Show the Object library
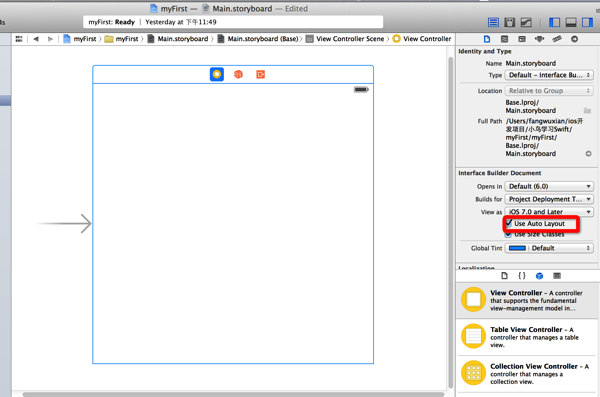Image resolution: width=600 pixels, height=397 pixels. pos(540,276)
